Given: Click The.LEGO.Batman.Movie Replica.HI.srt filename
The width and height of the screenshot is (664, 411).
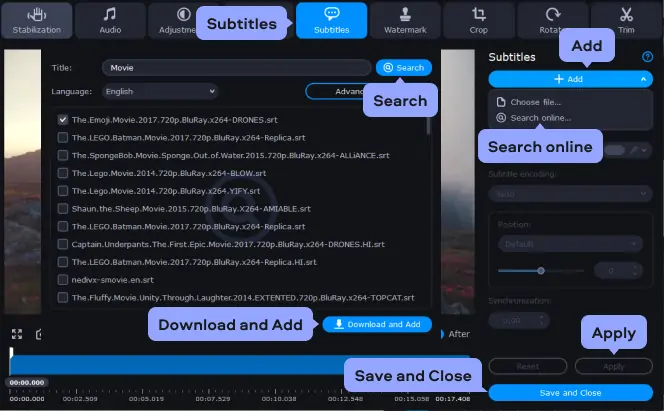Looking at the screenshot, I should 194,262.
